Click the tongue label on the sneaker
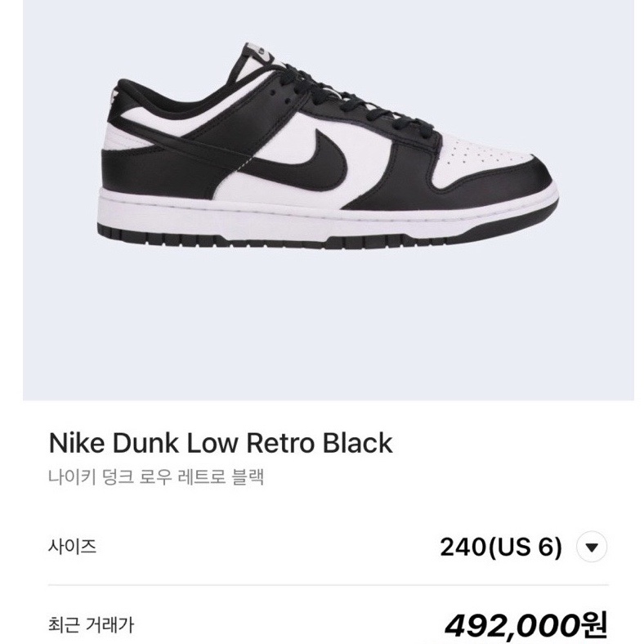The image size is (644, 644). tap(261, 53)
